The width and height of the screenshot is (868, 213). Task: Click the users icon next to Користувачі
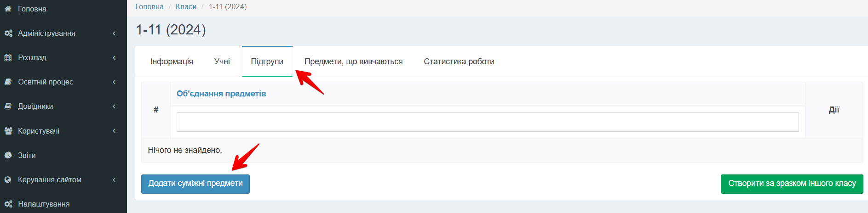point(8,131)
